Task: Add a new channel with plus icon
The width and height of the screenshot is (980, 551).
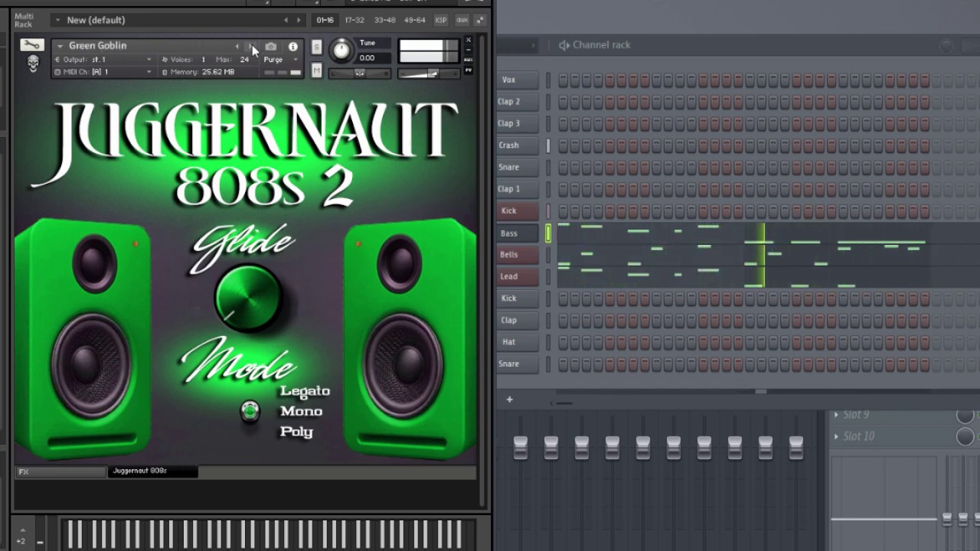Action: (x=509, y=399)
